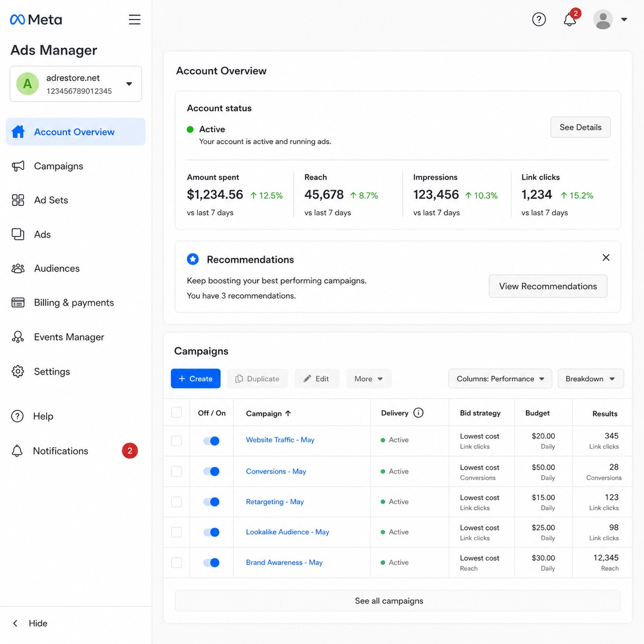This screenshot has height=644, width=644.
Task: Turn off Lookalike Audience - May campaign
Action: click(x=212, y=532)
